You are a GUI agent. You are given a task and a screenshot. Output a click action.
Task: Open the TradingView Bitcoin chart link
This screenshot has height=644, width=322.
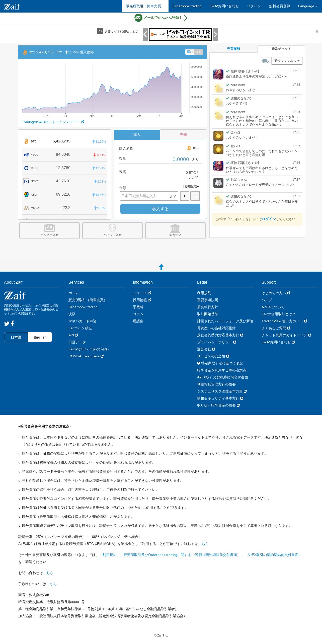pyautogui.click(x=53, y=122)
